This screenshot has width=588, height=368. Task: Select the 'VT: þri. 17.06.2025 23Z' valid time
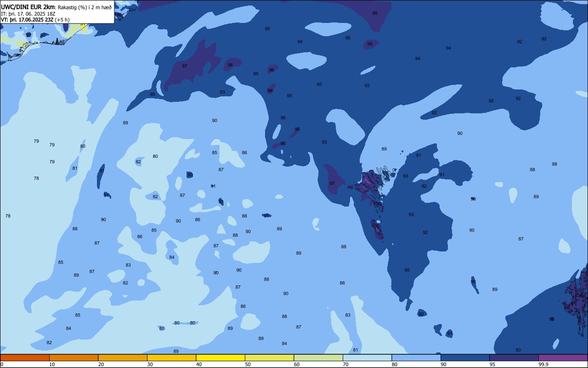(27, 19)
